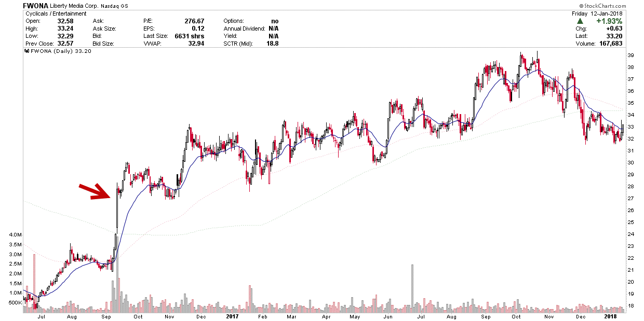Click the candlestick legend icon beside FWONA (Daily)

point(27,51)
